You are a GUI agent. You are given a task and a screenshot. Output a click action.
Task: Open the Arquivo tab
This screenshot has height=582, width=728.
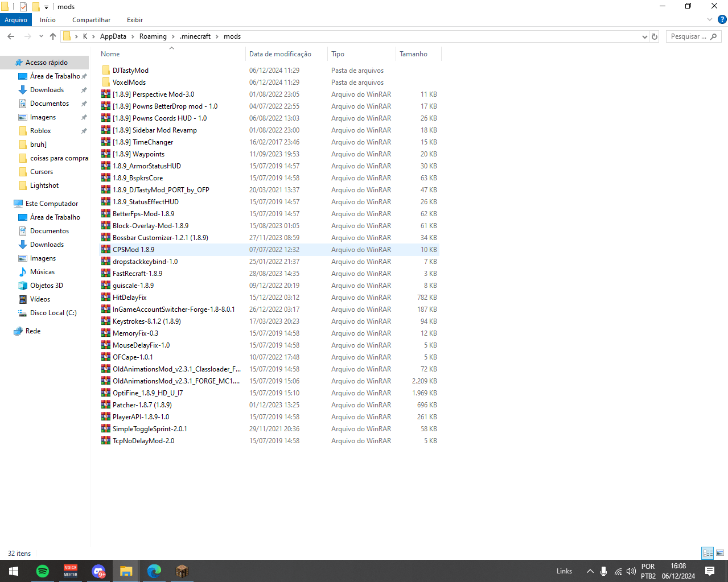tap(16, 20)
